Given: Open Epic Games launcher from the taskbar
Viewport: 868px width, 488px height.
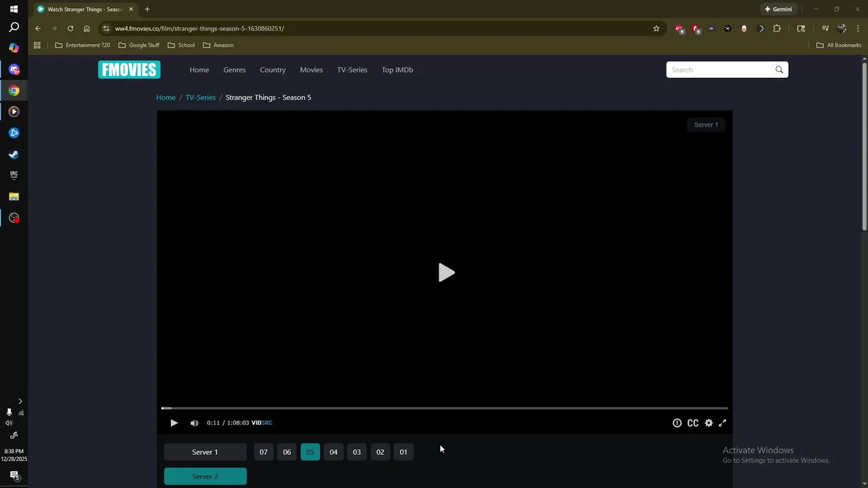Looking at the screenshot, I should coord(14,175).
